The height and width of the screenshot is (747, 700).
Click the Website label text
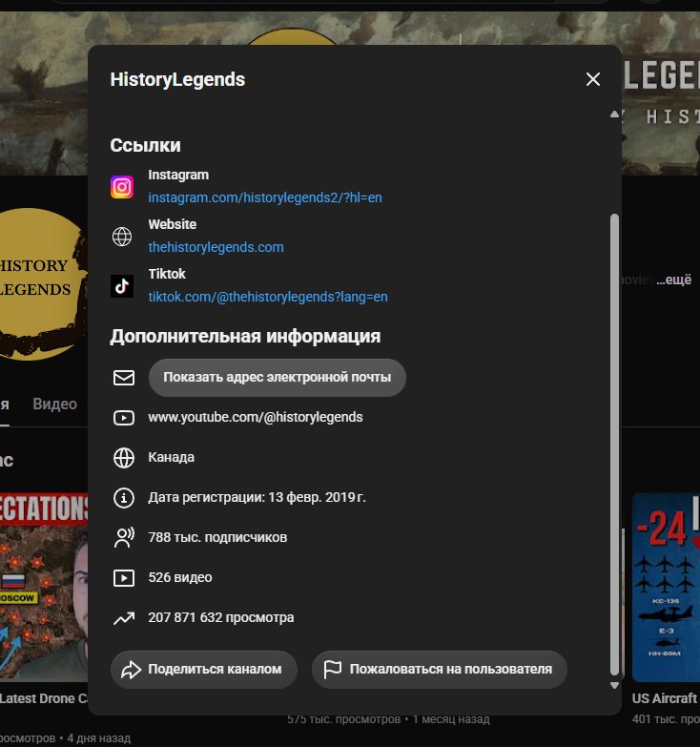(x=172, y=224)
